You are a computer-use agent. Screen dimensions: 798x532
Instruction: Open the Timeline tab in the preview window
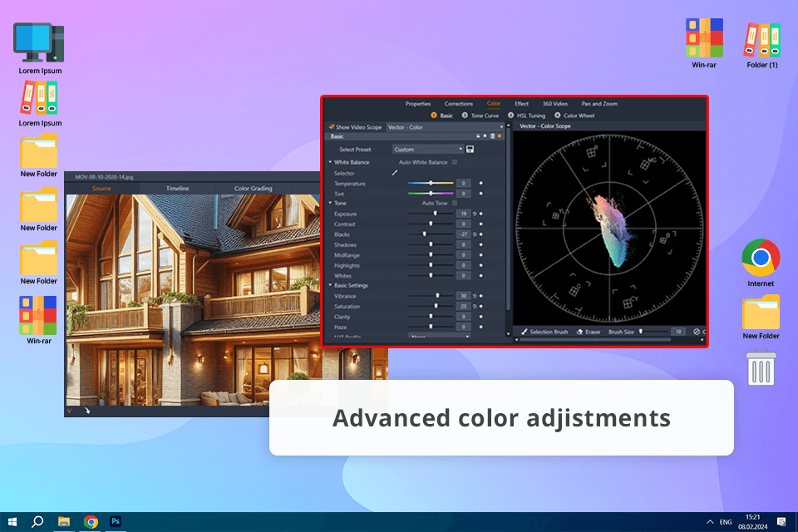(x=177, y=189)
